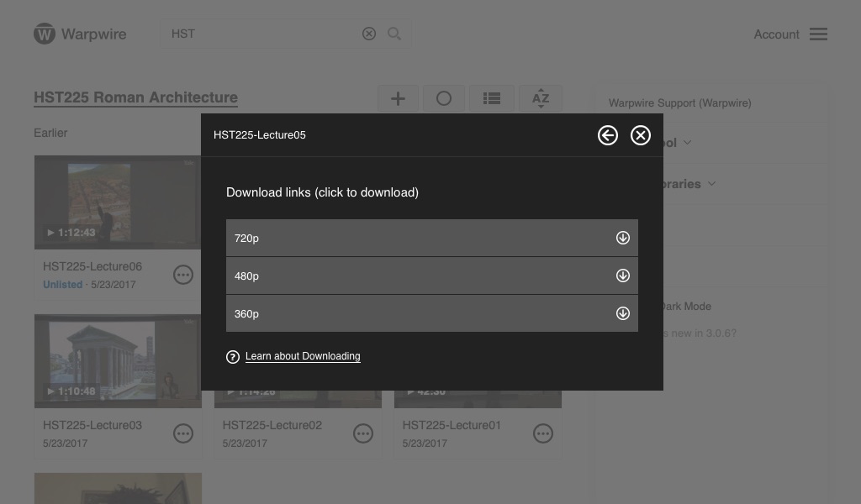The width and height of the screenshot is (861, 504).
Task: Open the Learn about Downloading link
Action: pyautogui.click(x=303, y=356)
